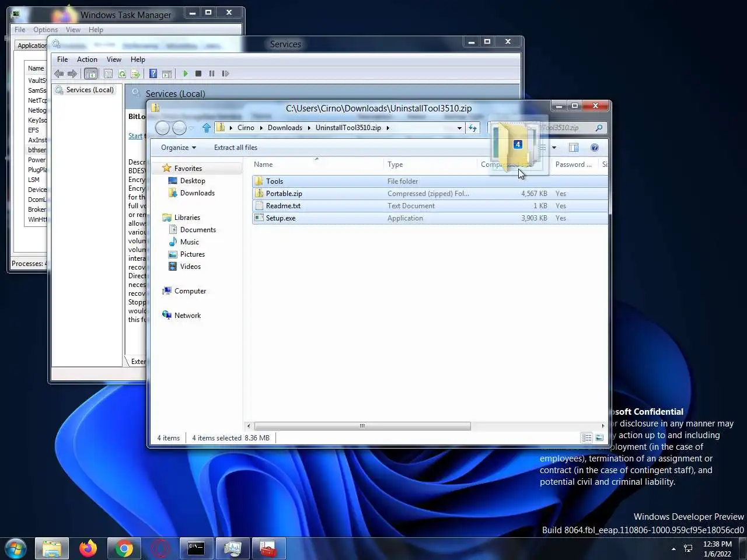The height and width of the screenshot is (560, 747).
Task: Launch Firefox from the taskbar
Action: 88,549
